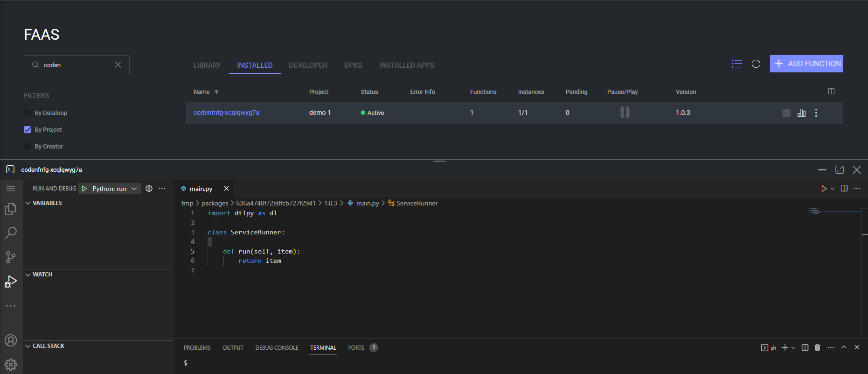Screen dimensions: 868x374
Task: Pause the codenfnfg-xcqlqwyg7a service
Action: [x=625, y=113]
